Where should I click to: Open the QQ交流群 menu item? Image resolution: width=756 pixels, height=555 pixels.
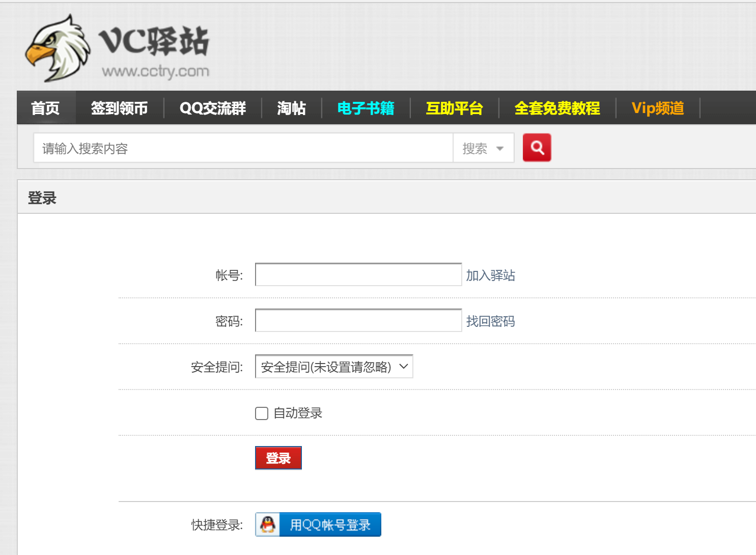pos(213,108)
